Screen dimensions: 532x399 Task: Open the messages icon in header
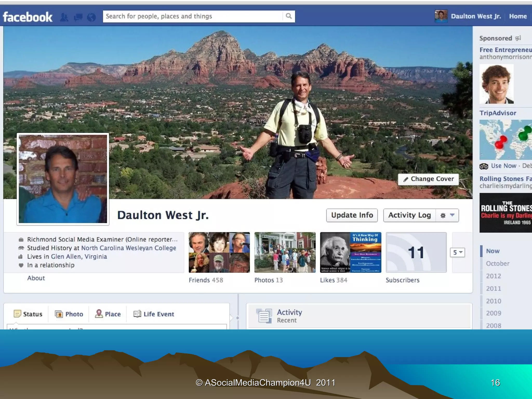[78, 17]
